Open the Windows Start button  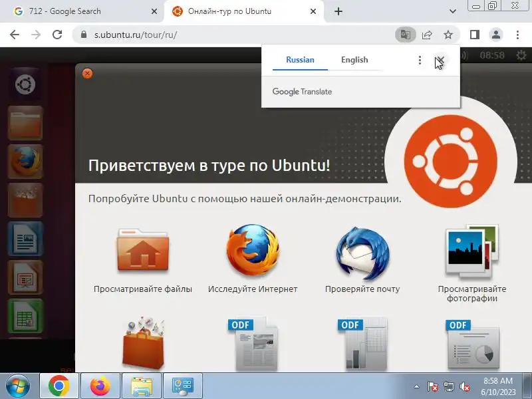click(x=18, y=386)
